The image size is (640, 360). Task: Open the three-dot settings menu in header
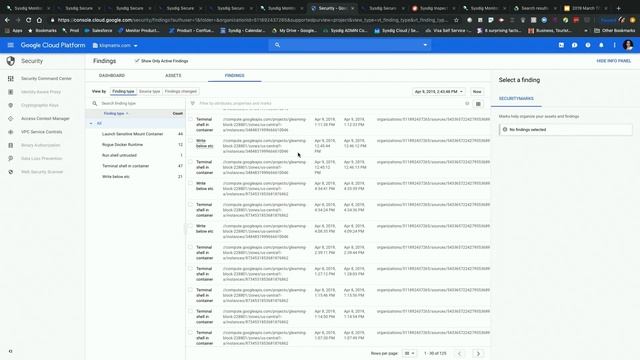(614, 45)
